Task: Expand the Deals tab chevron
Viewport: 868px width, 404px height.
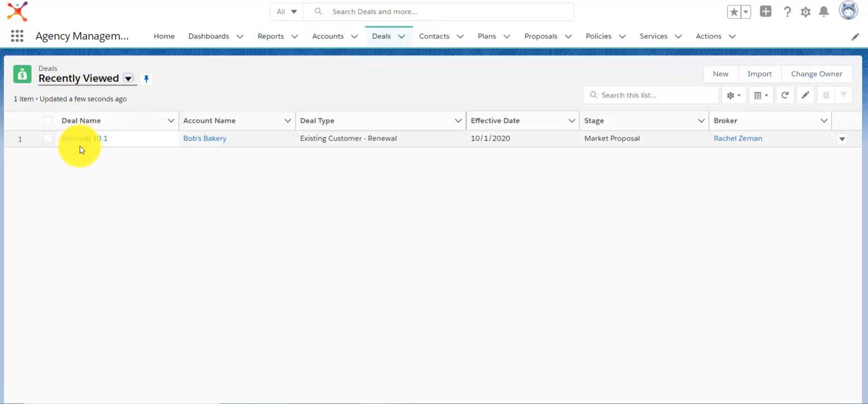Action: (402, 36)
